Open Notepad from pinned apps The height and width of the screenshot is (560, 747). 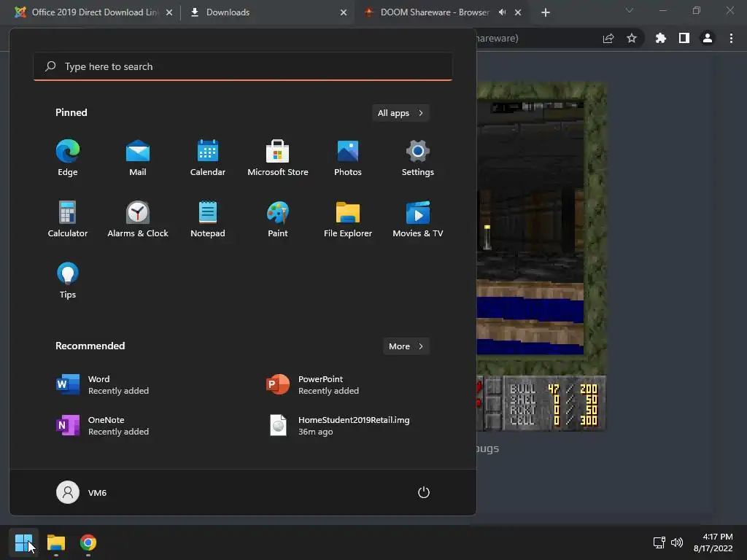[208, 219]
